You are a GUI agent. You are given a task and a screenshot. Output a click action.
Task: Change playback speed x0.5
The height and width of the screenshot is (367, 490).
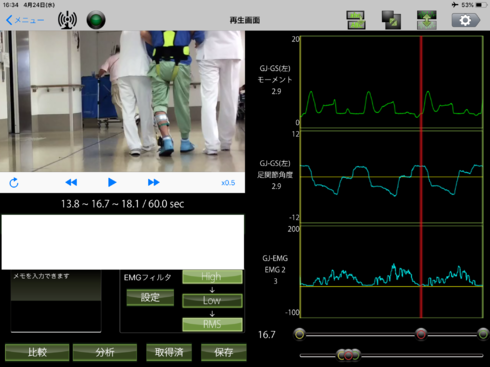coord(228,183)
